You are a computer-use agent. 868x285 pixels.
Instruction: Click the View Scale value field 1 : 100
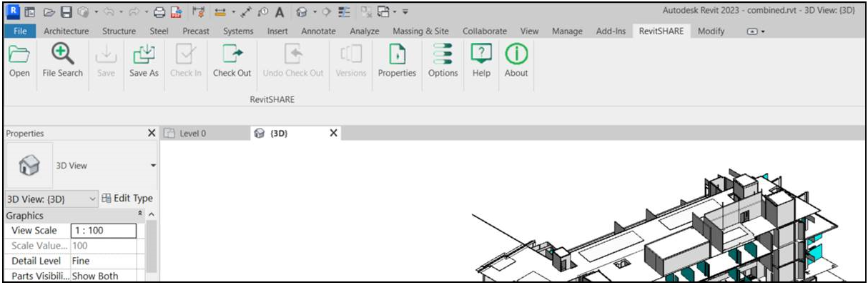[103, 231]
